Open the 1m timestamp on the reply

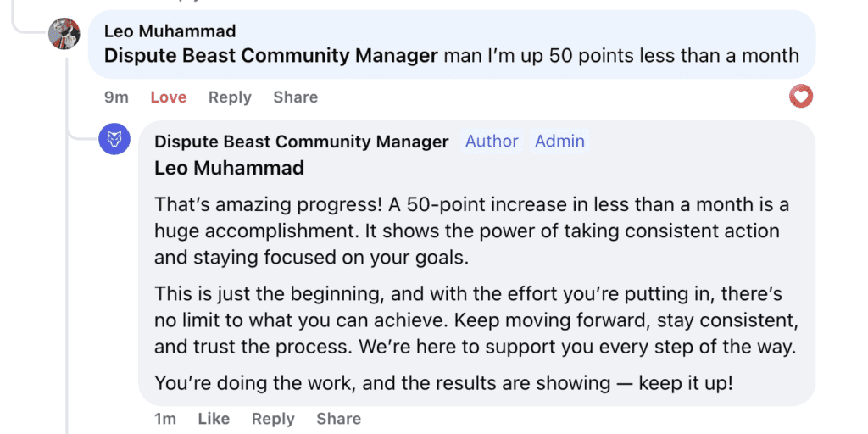[165, 419]
